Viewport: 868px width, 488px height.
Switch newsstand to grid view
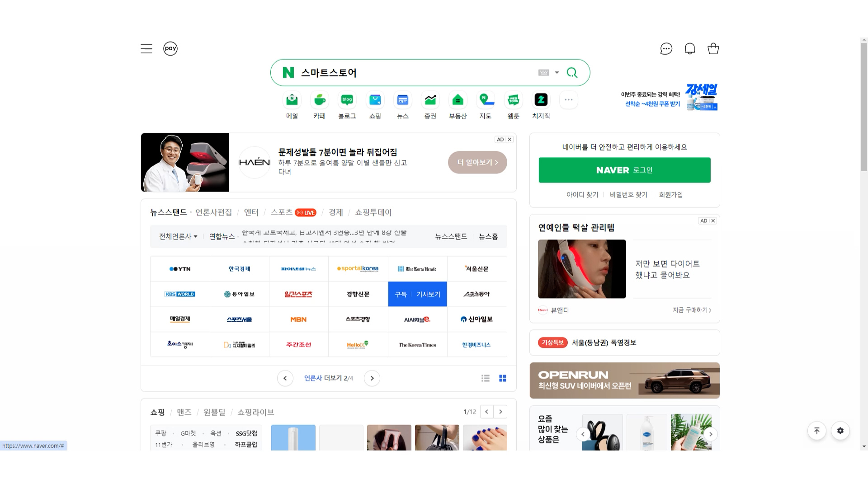coord(502,378)
